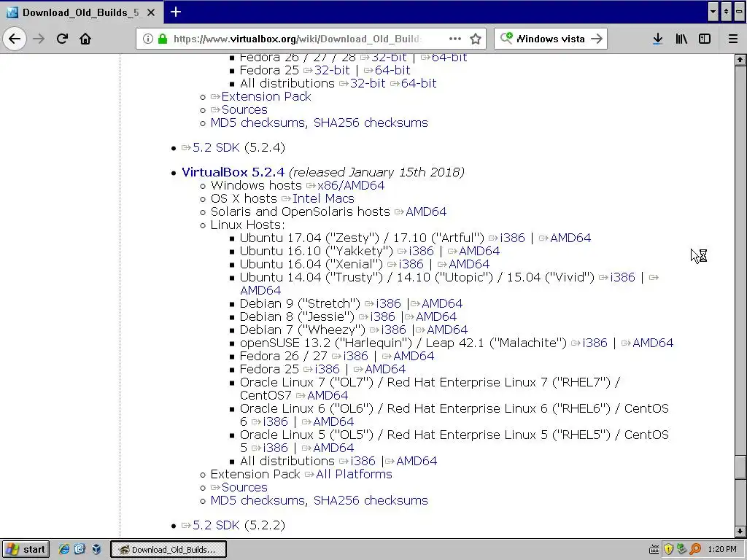Image resolution: width=747 pixels, height=560 pixels.
Task: Download Solaris and OpenSolaris AMD64 build
Action: [426, 211]
